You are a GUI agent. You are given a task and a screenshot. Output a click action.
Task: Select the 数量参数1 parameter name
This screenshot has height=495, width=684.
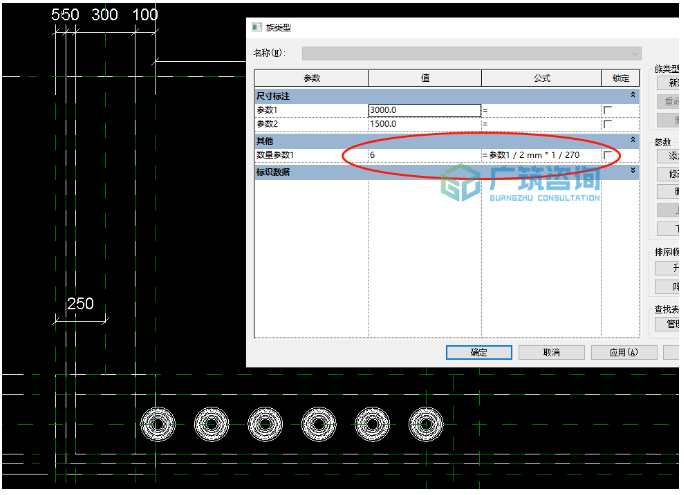(x=275, y=155)
